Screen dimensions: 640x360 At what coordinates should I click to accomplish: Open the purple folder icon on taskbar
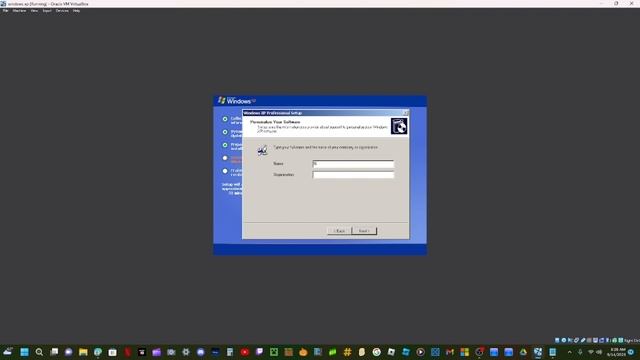point(157,352)
